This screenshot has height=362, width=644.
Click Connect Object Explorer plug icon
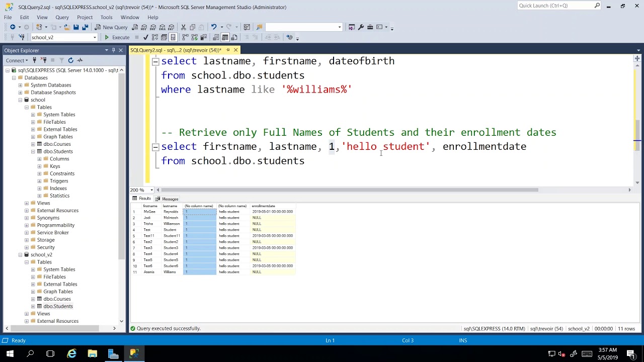point(34,60)
